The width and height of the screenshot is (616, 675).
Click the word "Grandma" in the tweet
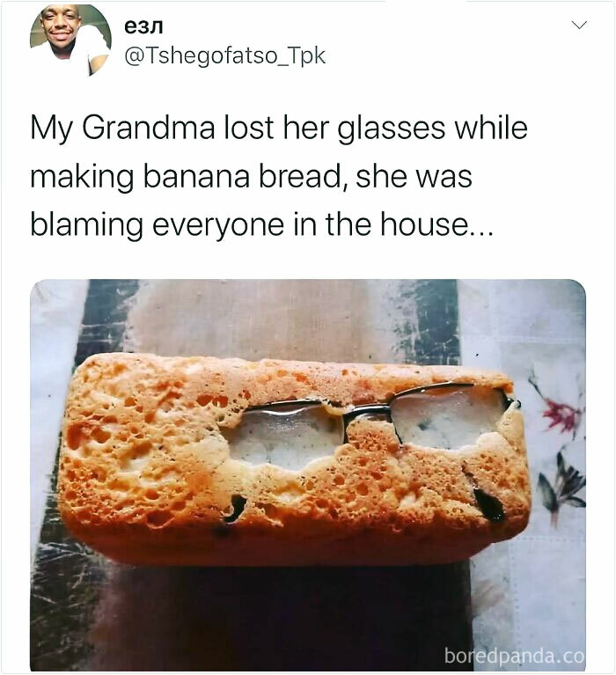click(x=148, y=128)
